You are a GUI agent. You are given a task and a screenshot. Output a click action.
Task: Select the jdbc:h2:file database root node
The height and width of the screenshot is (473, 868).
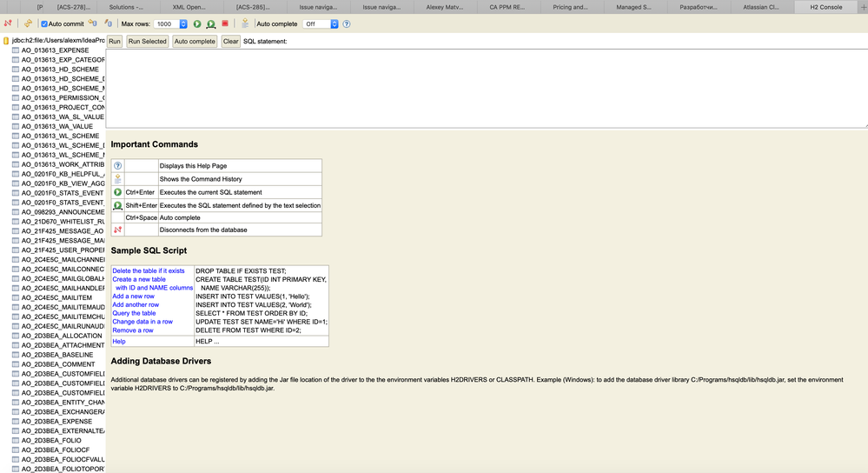(x=58, y=41)
